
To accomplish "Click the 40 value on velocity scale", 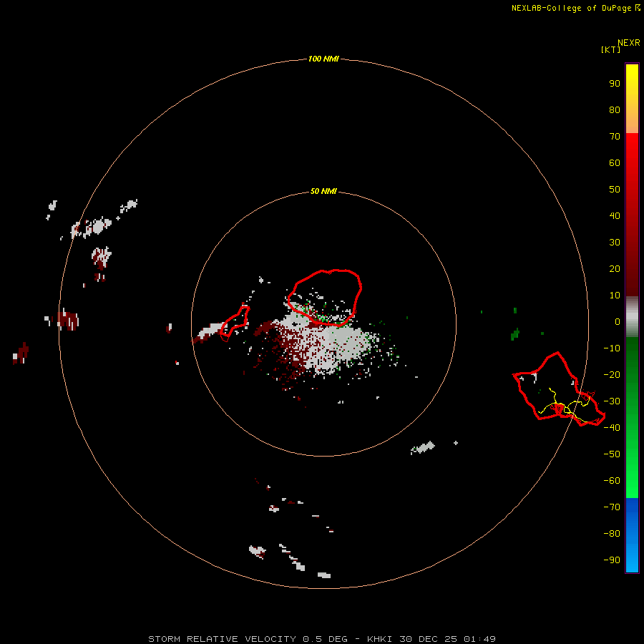I will click(615, 215).
